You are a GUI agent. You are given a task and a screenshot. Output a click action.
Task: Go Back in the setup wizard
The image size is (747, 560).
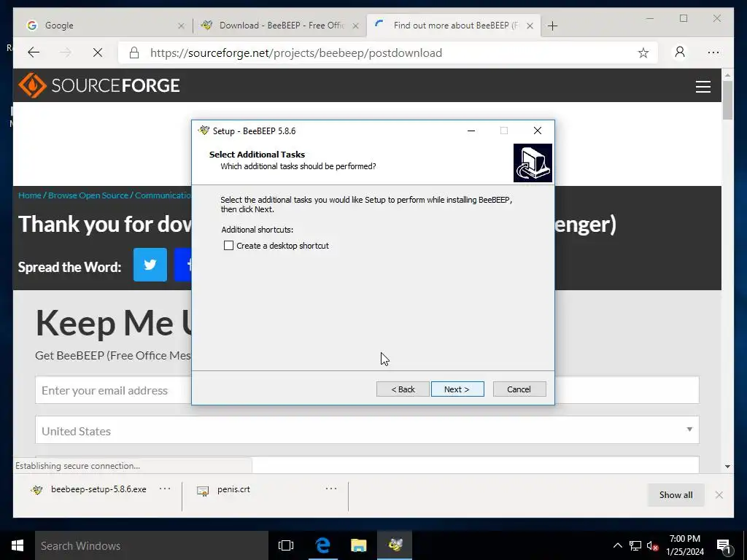coord(403,389)
